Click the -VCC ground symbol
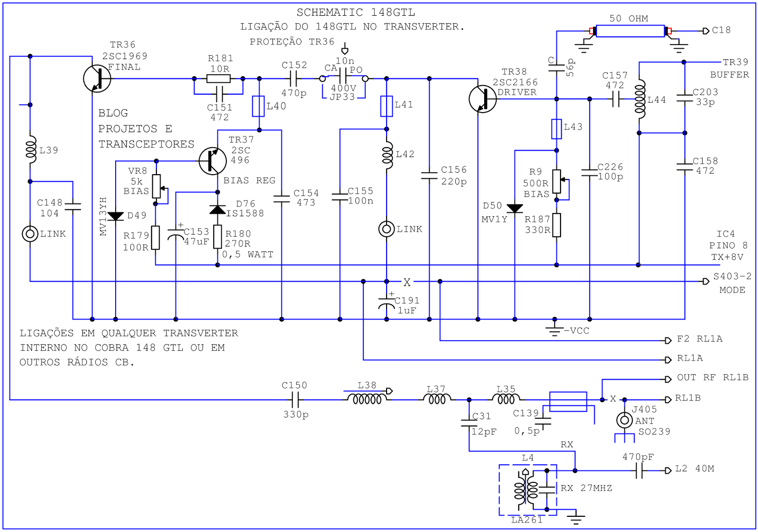This screenshot has width=758, height=532. (x=554, y=330)
